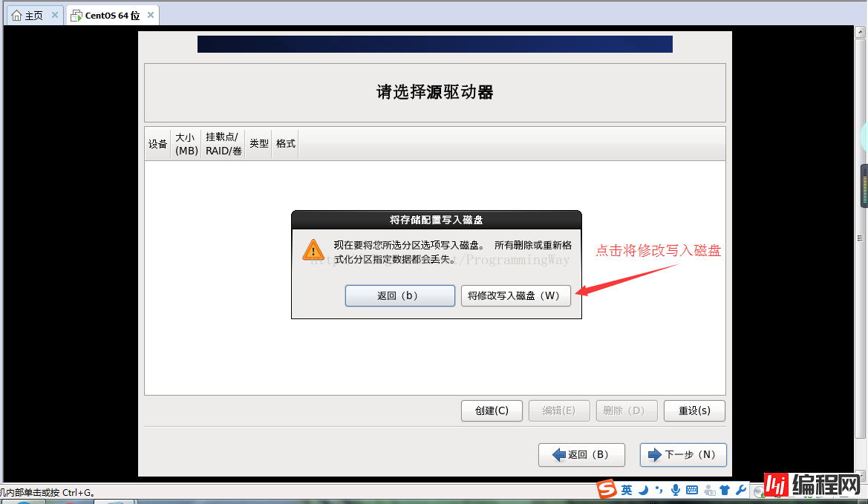Click 将修改写入磁盘 (W) button
This screenshot has height=504, width=868.
(x=515, y=295)
